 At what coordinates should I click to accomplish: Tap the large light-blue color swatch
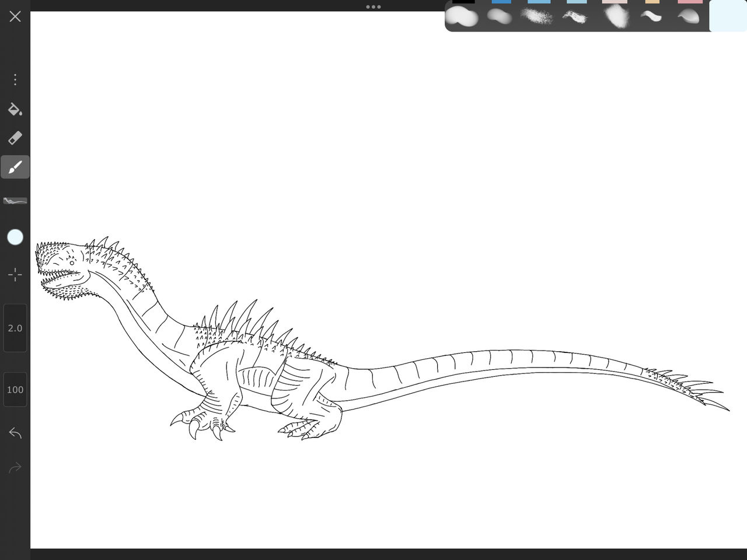pyautogui.click(x=728, y=16)
